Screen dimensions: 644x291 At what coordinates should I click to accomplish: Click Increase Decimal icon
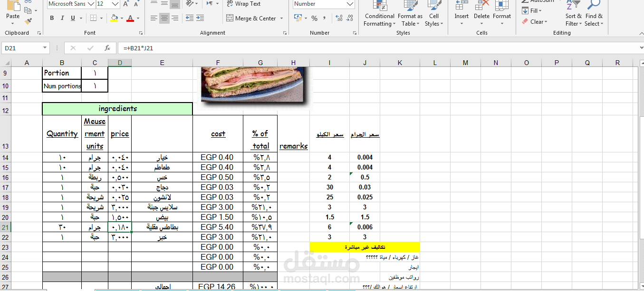click(339, 18)
